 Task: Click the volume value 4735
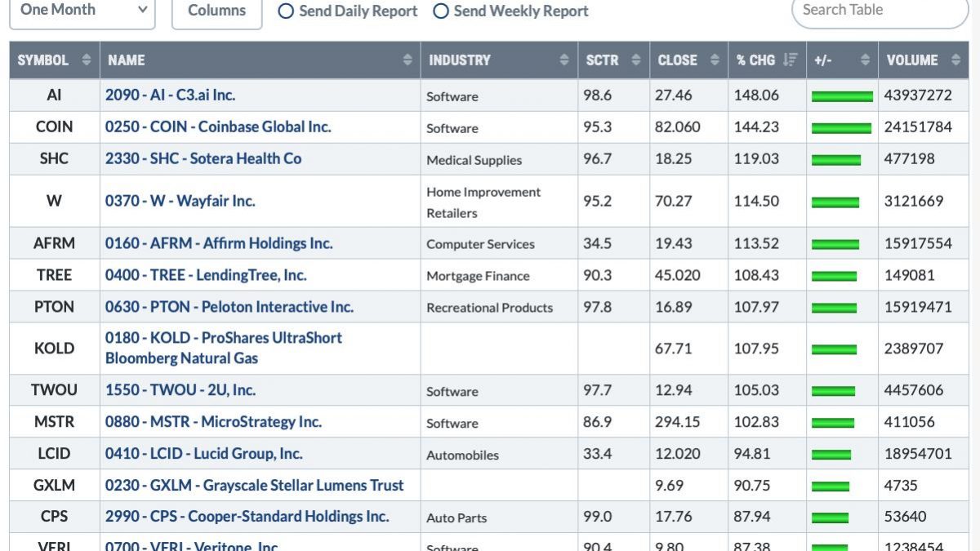(901, 486)
